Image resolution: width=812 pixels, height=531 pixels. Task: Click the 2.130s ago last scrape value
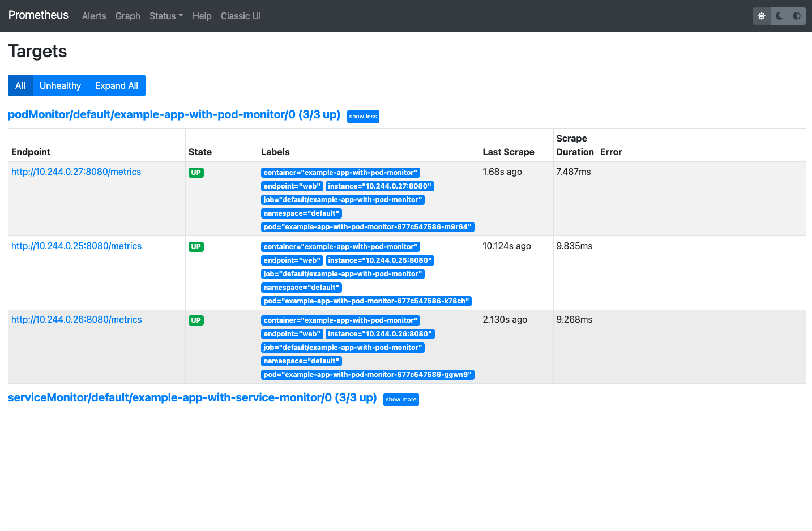[x=505, y=319]
